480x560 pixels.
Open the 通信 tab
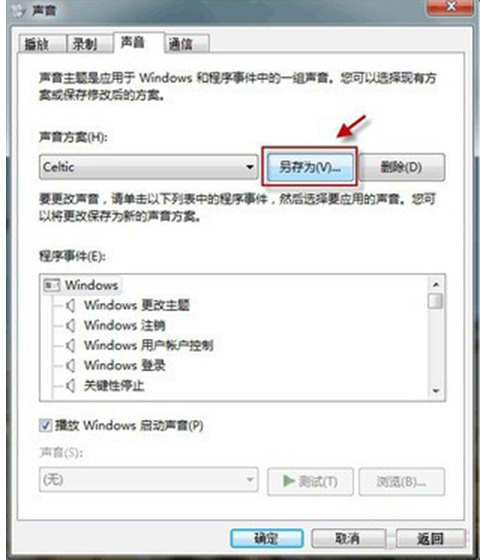coord(186,44)
